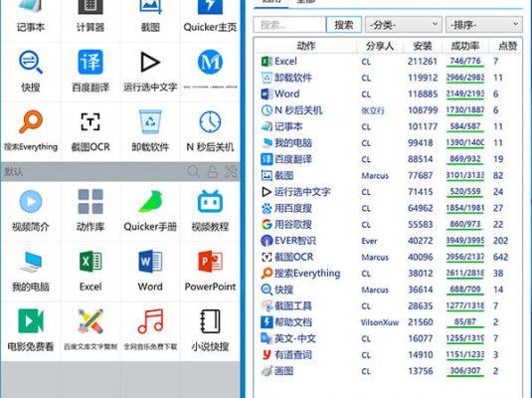532x398 pixels.
Task: Select the Excel row in action list
Action: click(x=389, y=62)
